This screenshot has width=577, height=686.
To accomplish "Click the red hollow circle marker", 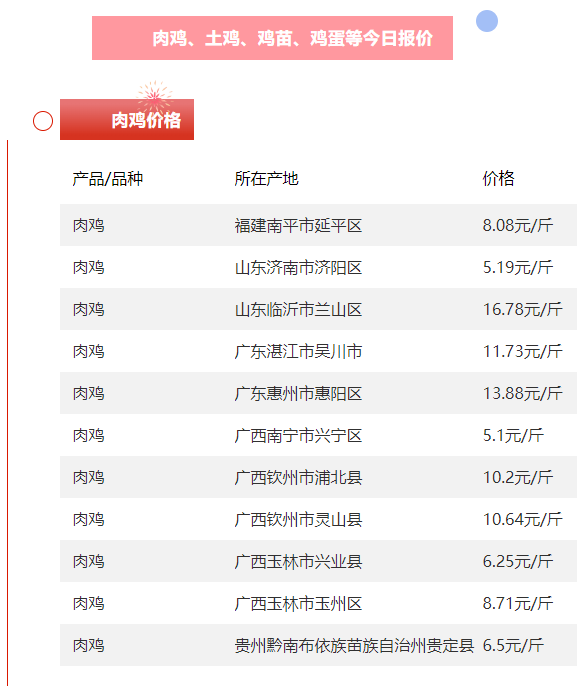I will point(43,121).
